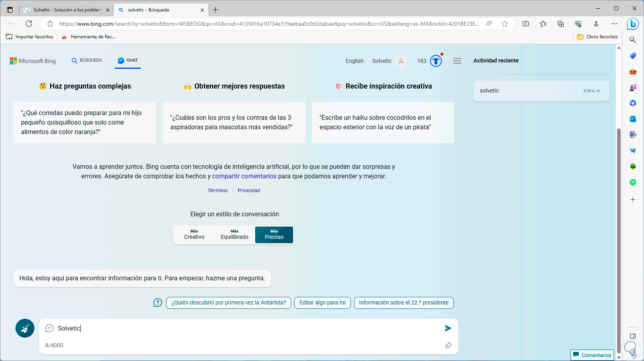Open the Otros favoritos folder
This screenshot has width=644, height=361.
pos(597,37)
